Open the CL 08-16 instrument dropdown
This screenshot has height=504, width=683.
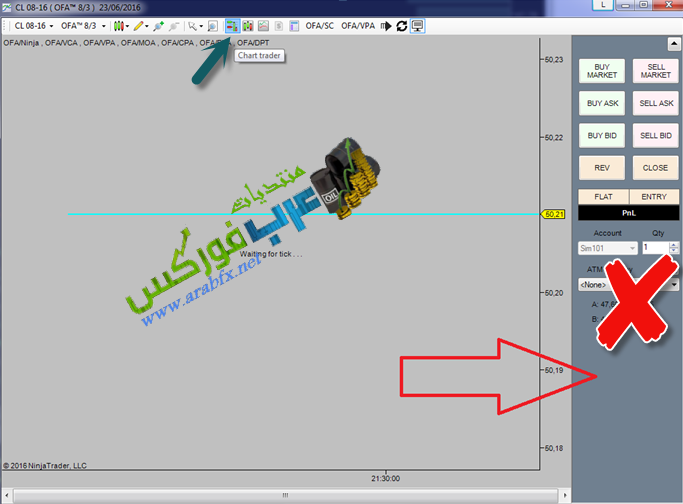pyautogui.click(x=34, y=26)
